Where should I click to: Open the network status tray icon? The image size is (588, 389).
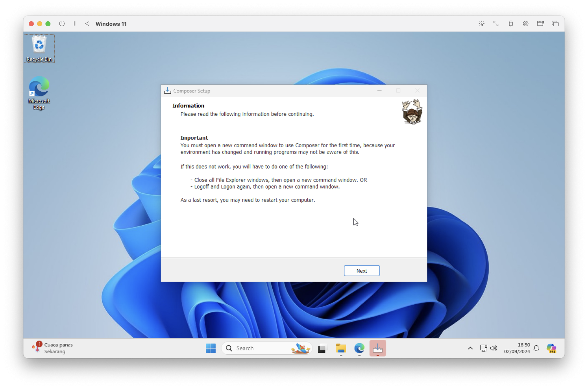click(483, 348)
